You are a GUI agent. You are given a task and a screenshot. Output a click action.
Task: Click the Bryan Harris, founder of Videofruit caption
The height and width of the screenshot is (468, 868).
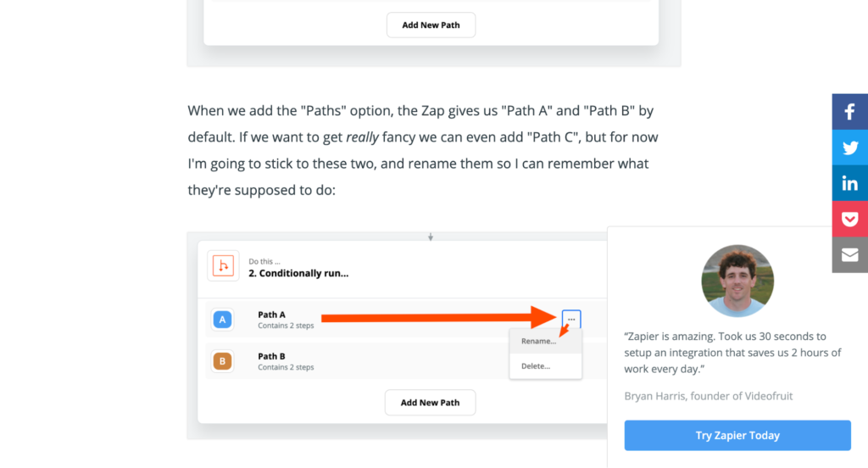pos(708,396)
